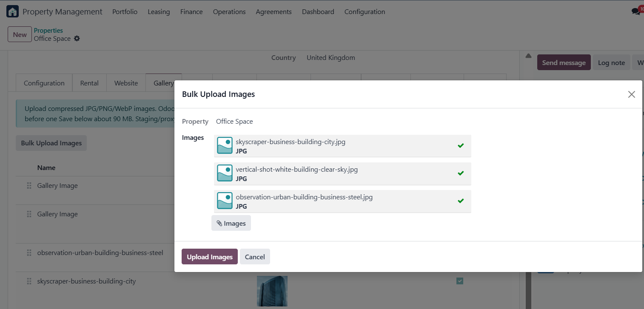The image size is (644, 309).
Task: Switch to the Rental tab
Action: click(x=89, y=83)
